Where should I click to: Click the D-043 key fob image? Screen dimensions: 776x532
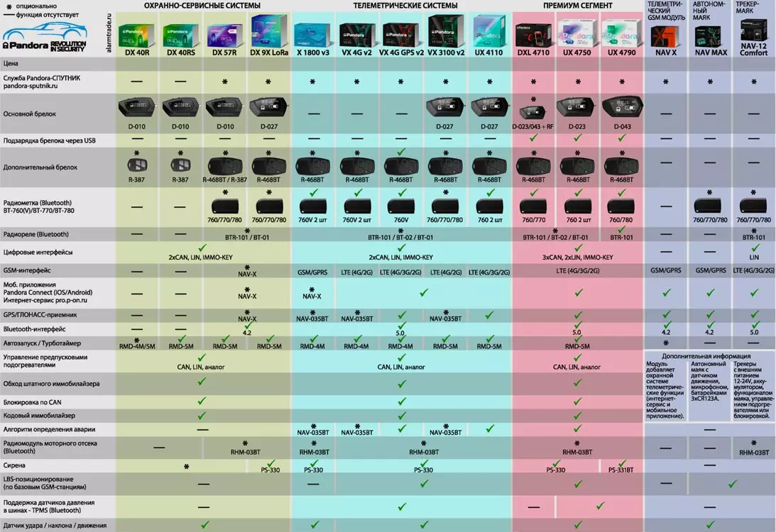pos(622,107)
